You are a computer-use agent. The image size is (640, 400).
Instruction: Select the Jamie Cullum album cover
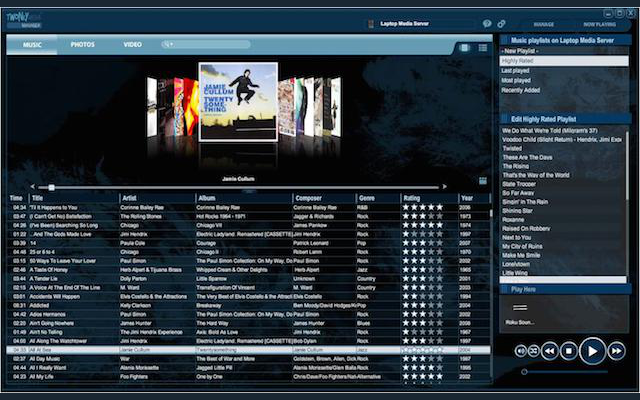[x=238, y=102]
